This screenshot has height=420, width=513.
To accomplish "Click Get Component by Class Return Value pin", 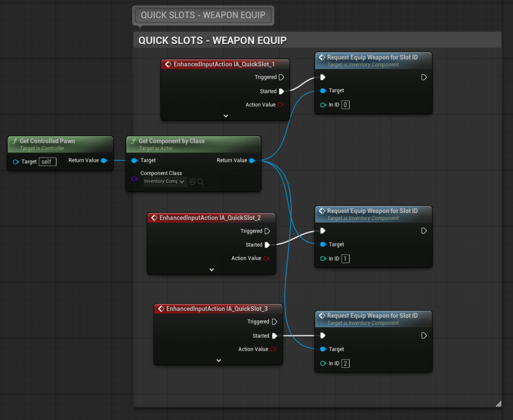I will (x=252, y=161).
